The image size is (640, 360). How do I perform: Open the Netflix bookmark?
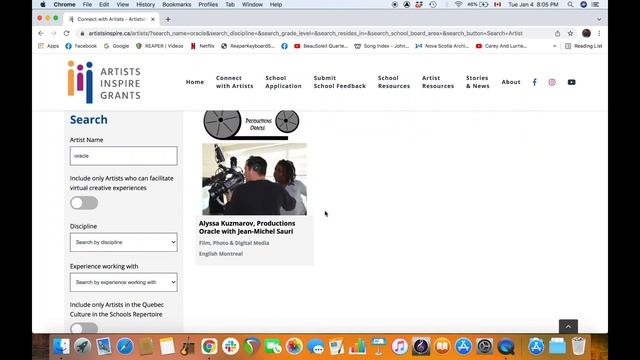pyautogui.click(x=203, y=46)
